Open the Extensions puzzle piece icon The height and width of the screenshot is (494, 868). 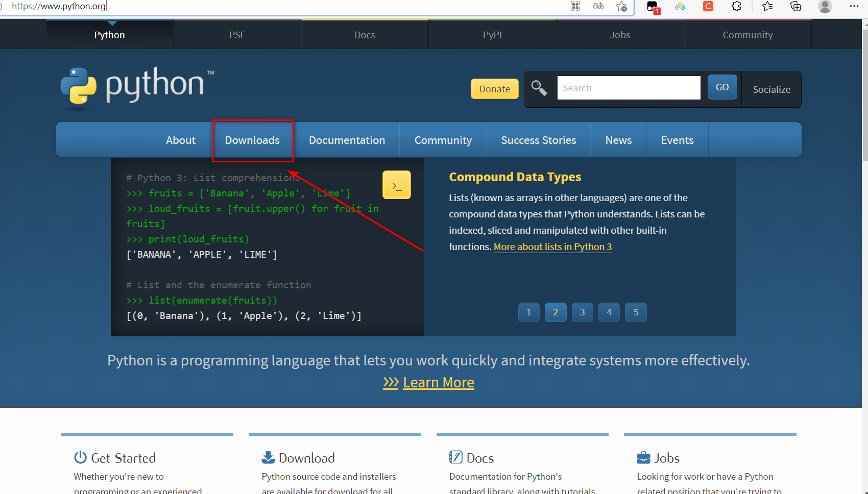click(x=736, y=6)
